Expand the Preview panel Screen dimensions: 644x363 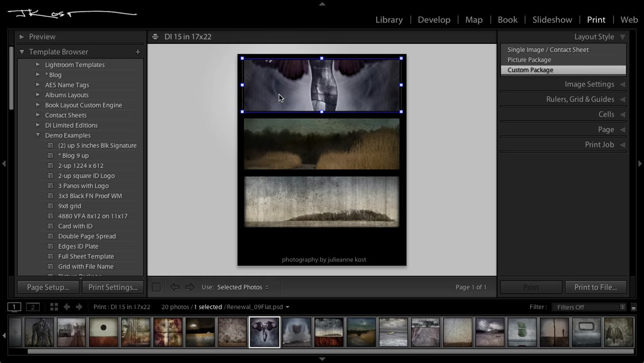click(21, 37)
